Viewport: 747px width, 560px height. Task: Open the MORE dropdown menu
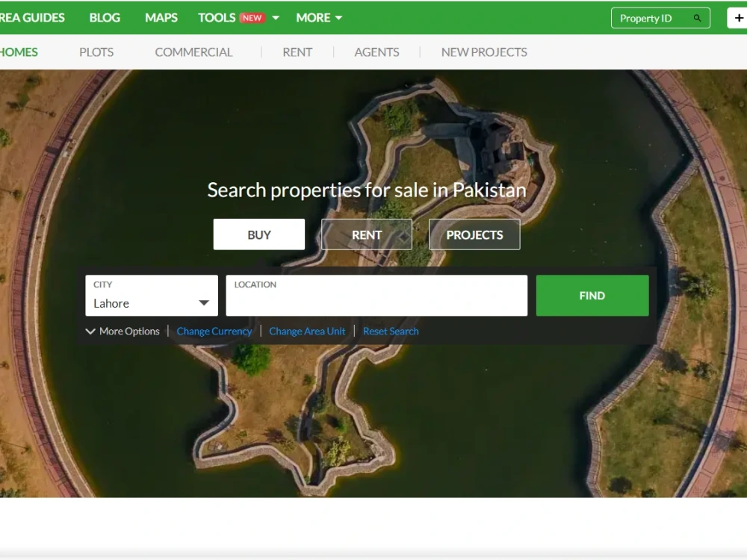319,18
